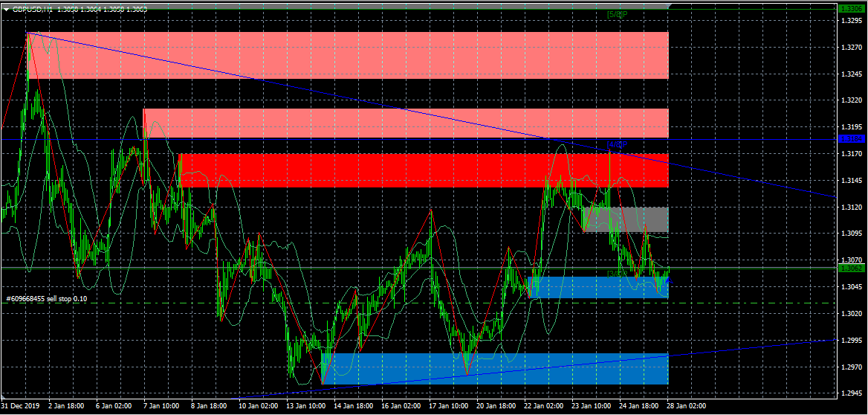Click the 1.2945 price scale label
This screenshot has height=415, width=868.
tap(851, 394)
